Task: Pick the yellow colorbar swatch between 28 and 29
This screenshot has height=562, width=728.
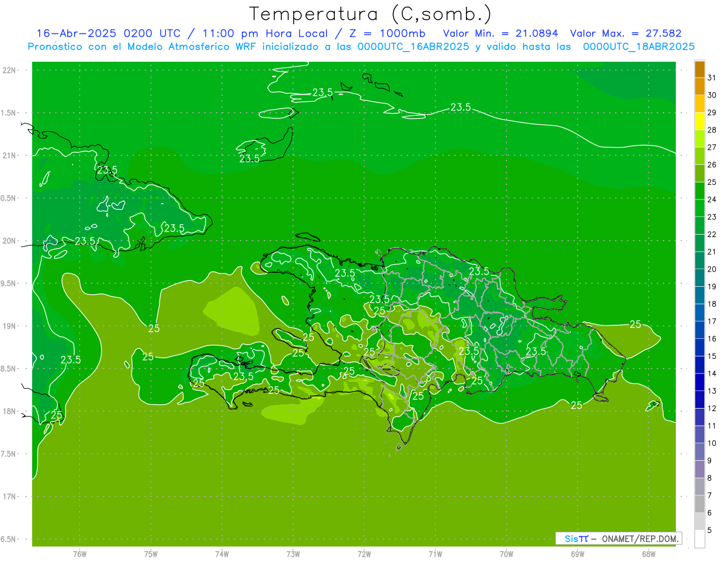Action: pyautogui.click(x=699, y=121)
